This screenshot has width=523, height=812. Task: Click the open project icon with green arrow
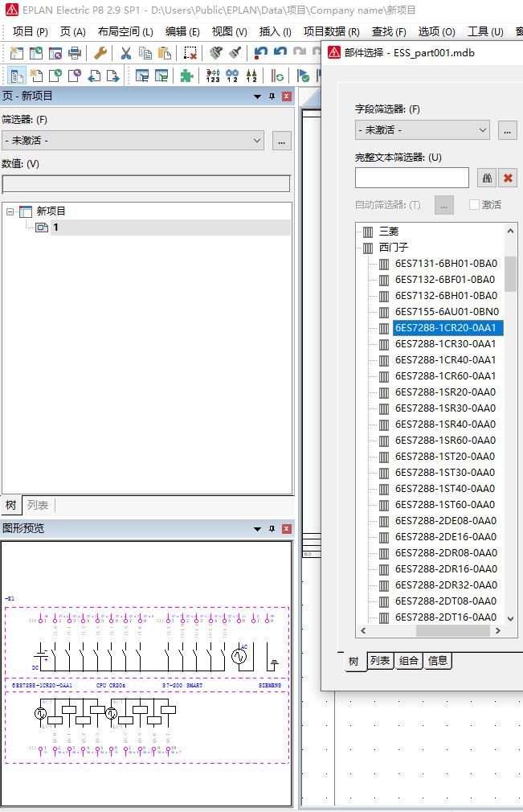click(35, 53)
